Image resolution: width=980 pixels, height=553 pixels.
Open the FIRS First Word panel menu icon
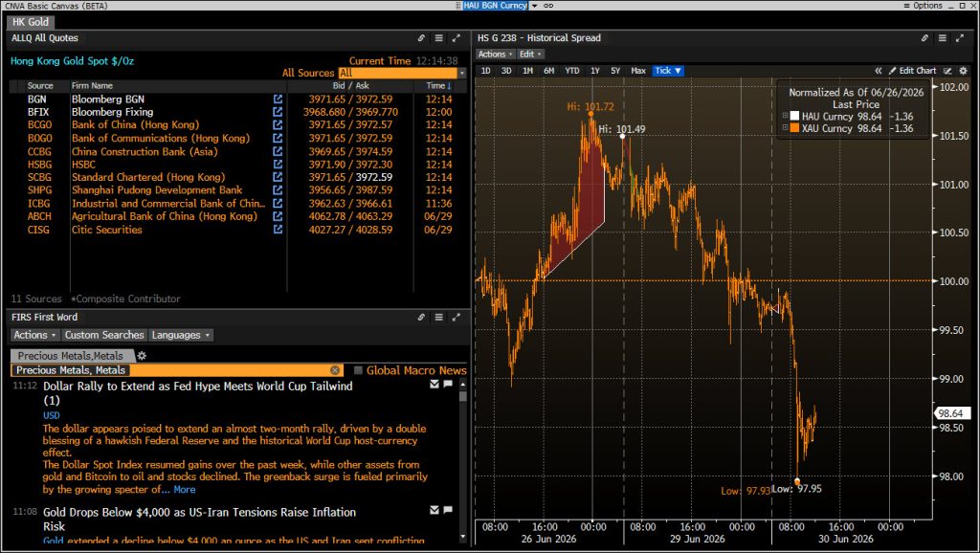coord(438,318)
